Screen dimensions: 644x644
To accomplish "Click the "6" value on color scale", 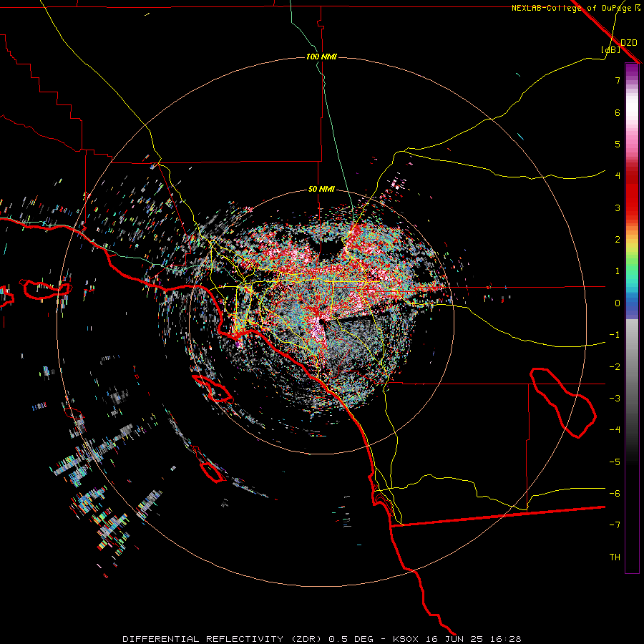I will 618,112.
